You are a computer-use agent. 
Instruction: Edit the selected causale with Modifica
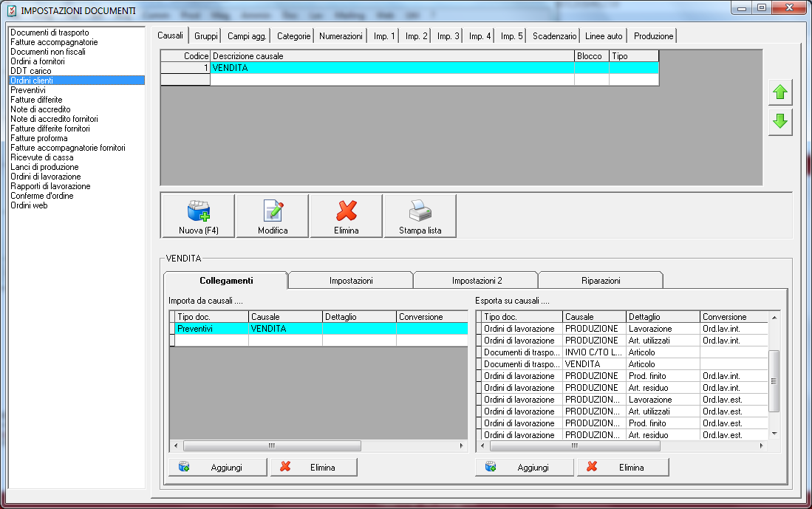[273, 216]
